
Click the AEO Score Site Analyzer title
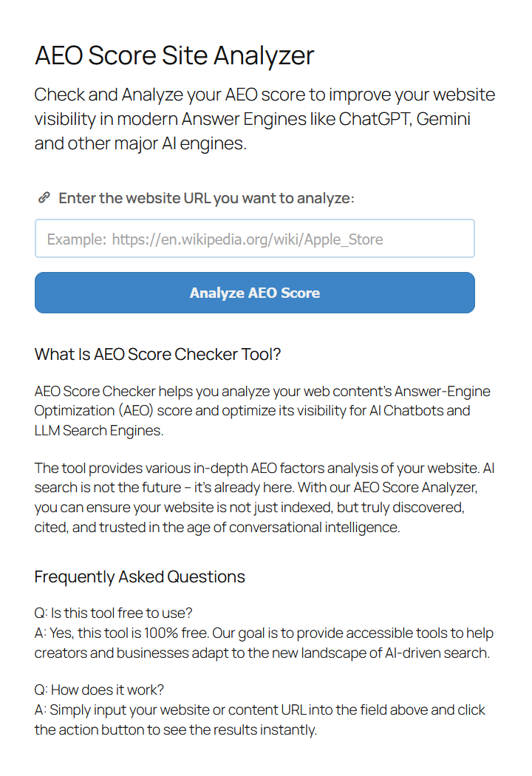[174, 55]
